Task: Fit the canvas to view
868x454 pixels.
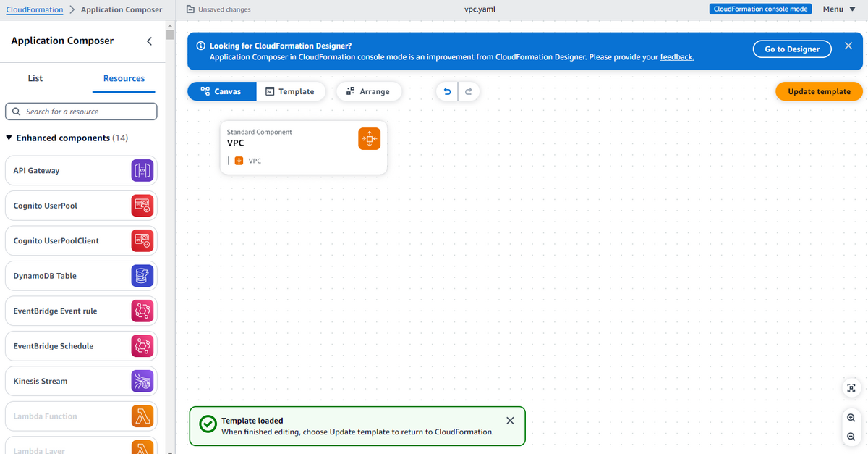Action: click(851, 388)
